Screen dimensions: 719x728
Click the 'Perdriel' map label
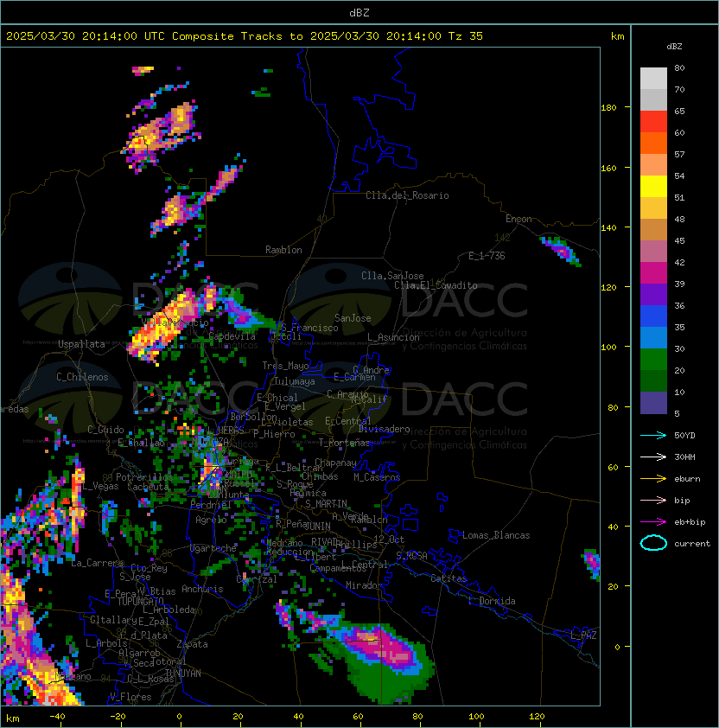[x=211, y=505]
